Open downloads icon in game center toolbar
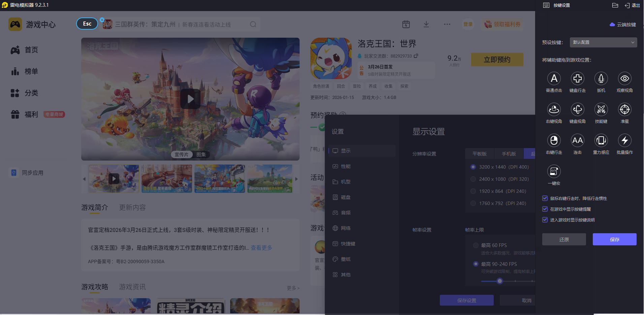 click(426, 24)
